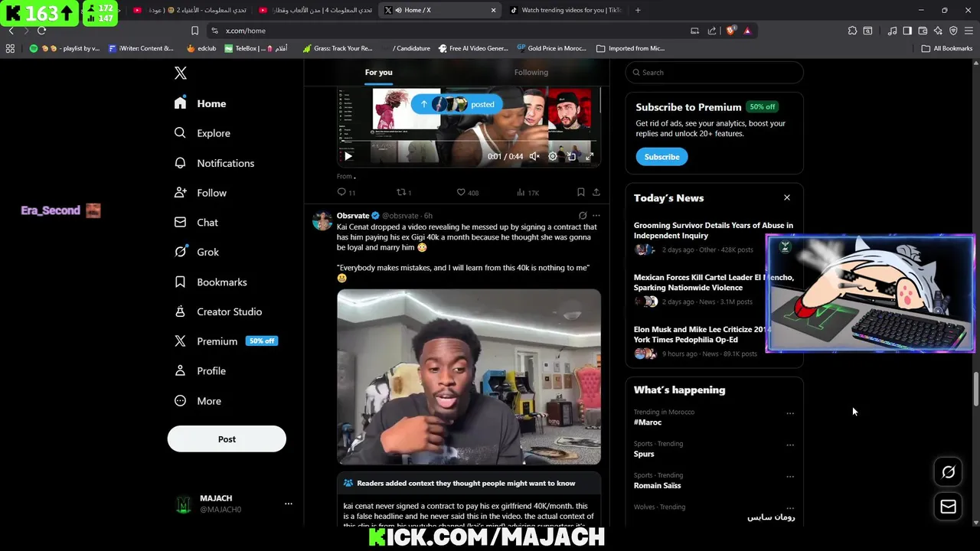
Task: Click the page vertical scrollbar thumb
Action: (x=975, y=390)
